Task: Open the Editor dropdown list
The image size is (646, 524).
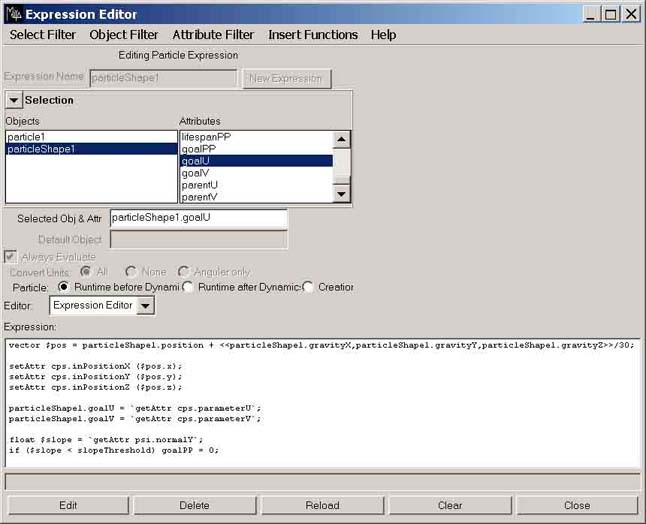Action: coord(145,306)
